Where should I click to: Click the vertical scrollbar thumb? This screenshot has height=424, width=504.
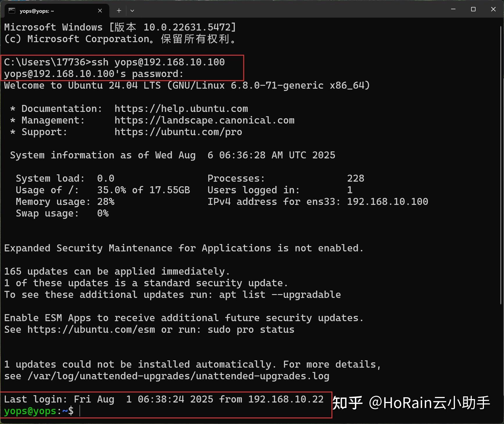coord(501,165)
